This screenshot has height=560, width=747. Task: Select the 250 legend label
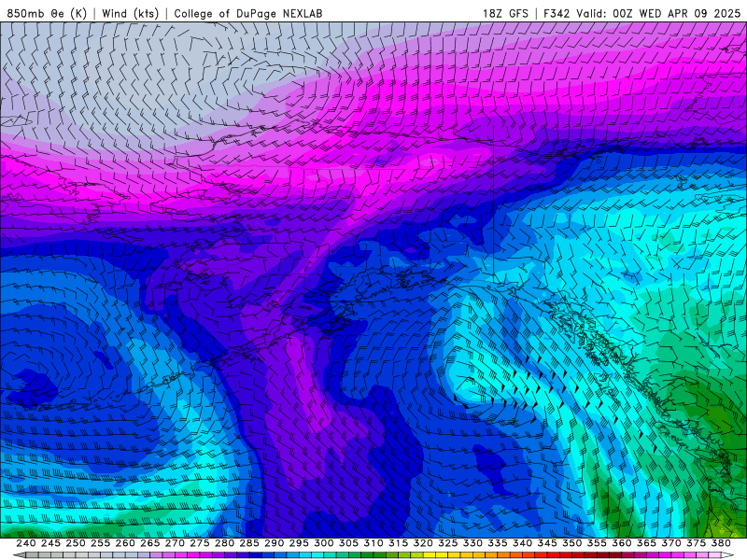pyautogui.click(x=76, y=543)
